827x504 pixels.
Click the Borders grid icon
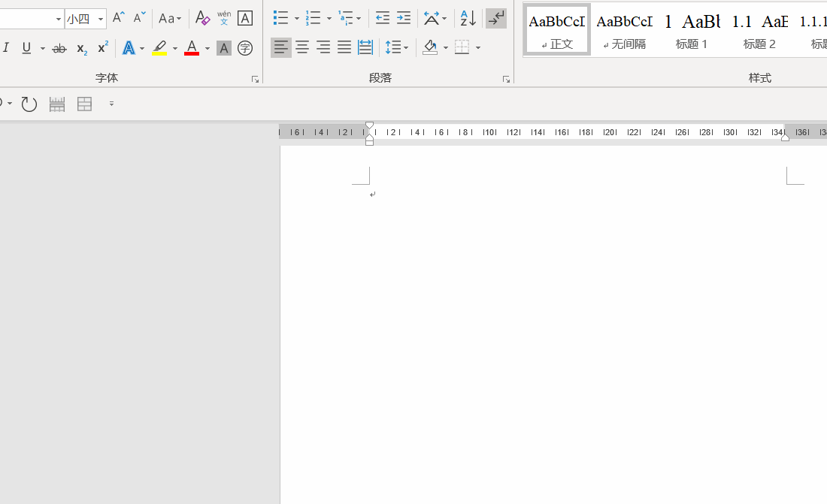tap(462, 47)
